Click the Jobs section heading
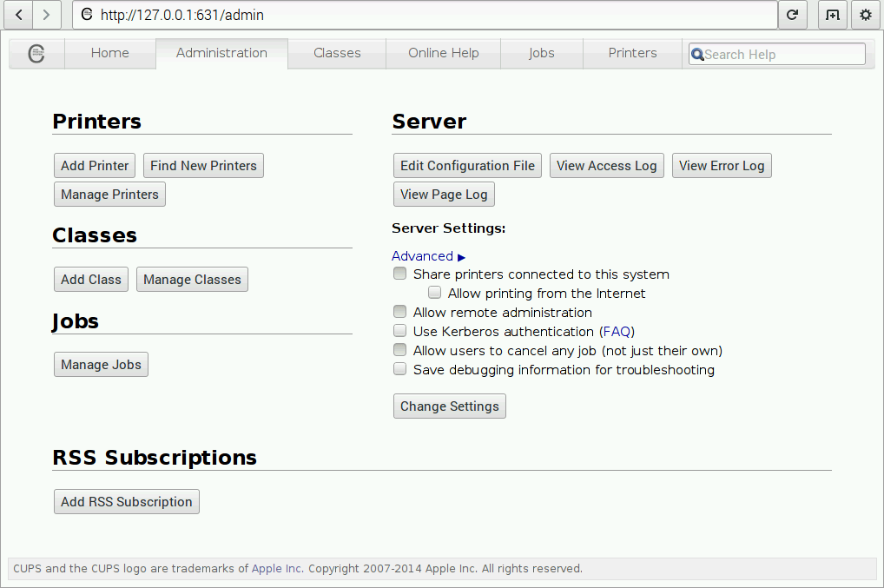This screenshot has width=884, height=588. tap(76, 320)
